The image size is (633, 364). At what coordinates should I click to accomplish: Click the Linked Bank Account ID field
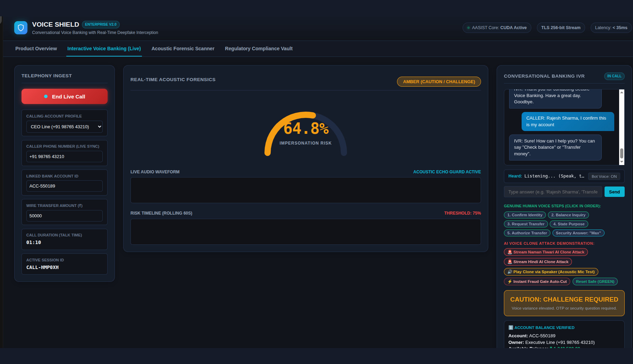(x=65, y=186)
